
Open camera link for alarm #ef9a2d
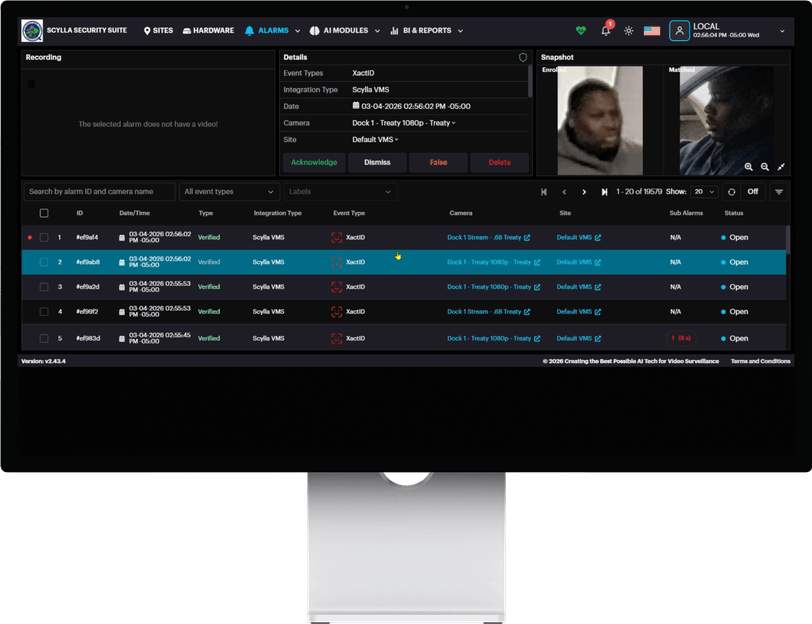(494, 287)
